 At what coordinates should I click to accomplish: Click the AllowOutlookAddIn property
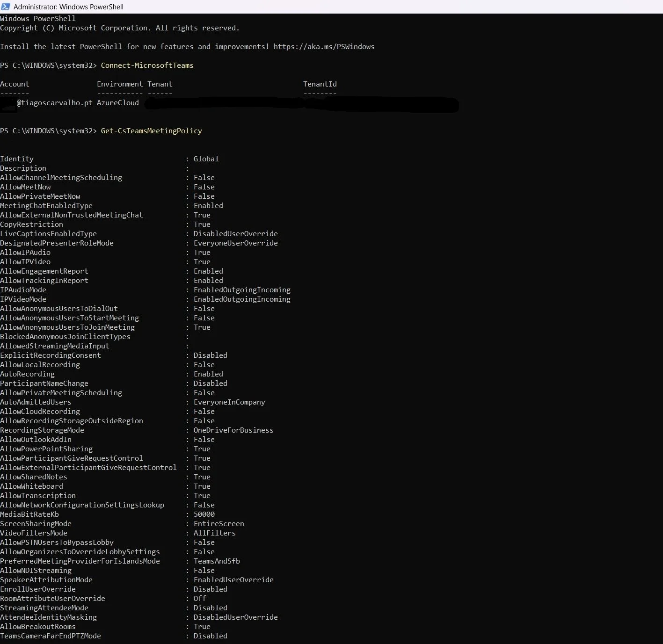click(36, 440)
